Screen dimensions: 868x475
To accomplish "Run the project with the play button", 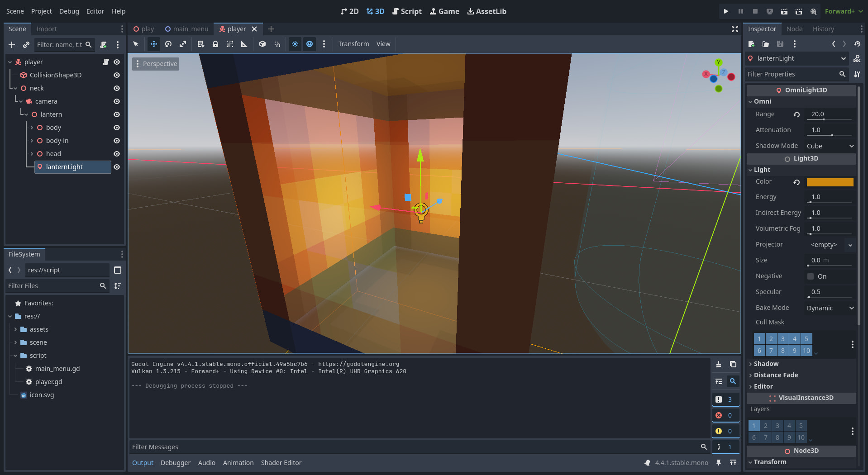I will click(x=726, y=11).
